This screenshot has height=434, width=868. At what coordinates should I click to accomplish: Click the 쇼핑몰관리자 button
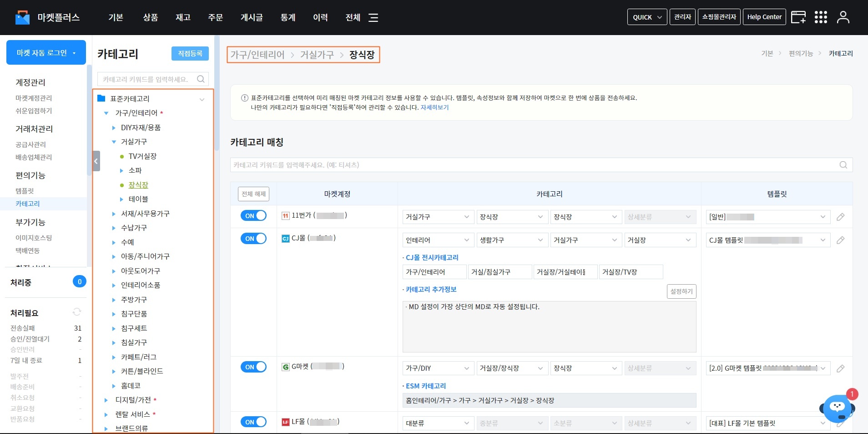pyautogui.click(x=719, y=17)
